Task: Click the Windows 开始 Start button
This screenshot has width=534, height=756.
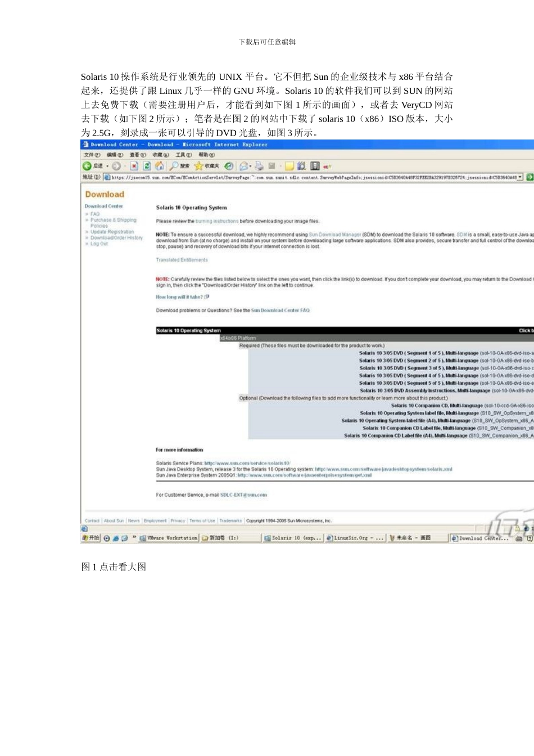Action: point(91,538)
